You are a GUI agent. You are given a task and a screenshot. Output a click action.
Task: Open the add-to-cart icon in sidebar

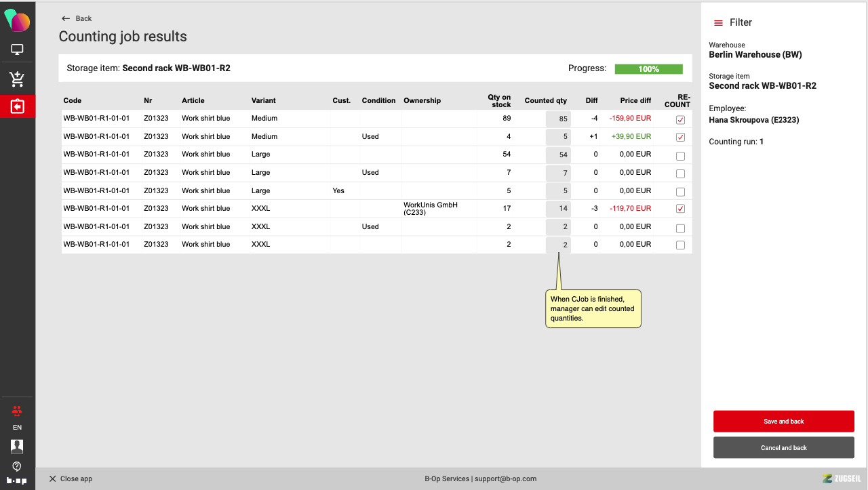click(17, 79)
